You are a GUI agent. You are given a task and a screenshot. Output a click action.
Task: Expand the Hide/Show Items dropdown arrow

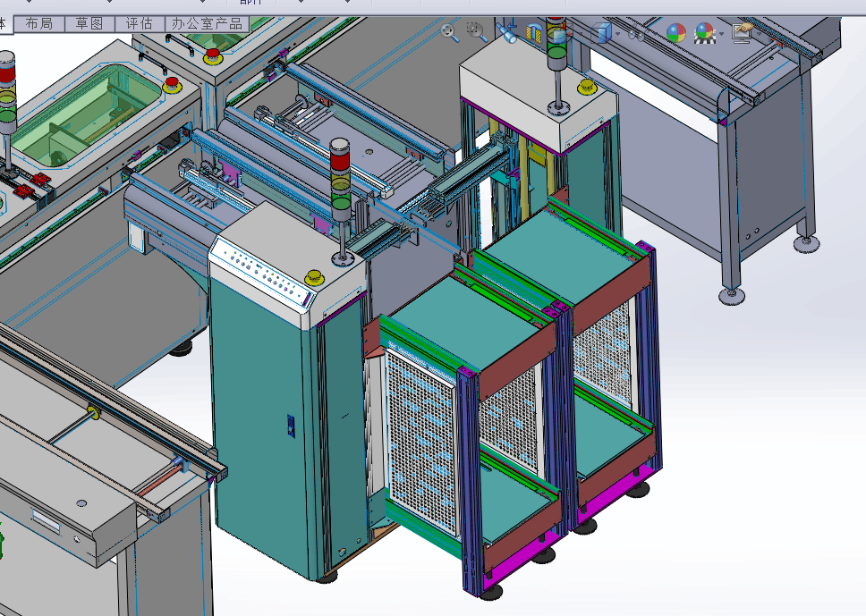pos(655,34)
